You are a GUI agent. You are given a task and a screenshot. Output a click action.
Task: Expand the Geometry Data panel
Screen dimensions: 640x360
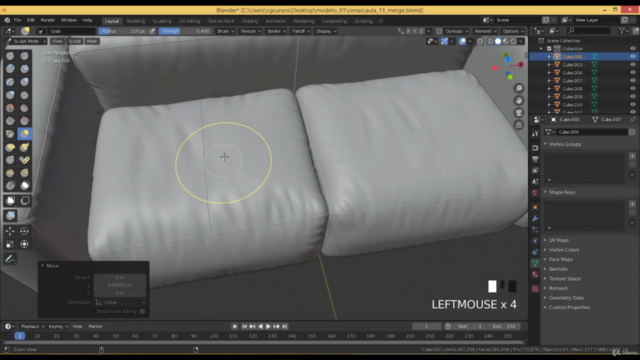coord(566,298)
